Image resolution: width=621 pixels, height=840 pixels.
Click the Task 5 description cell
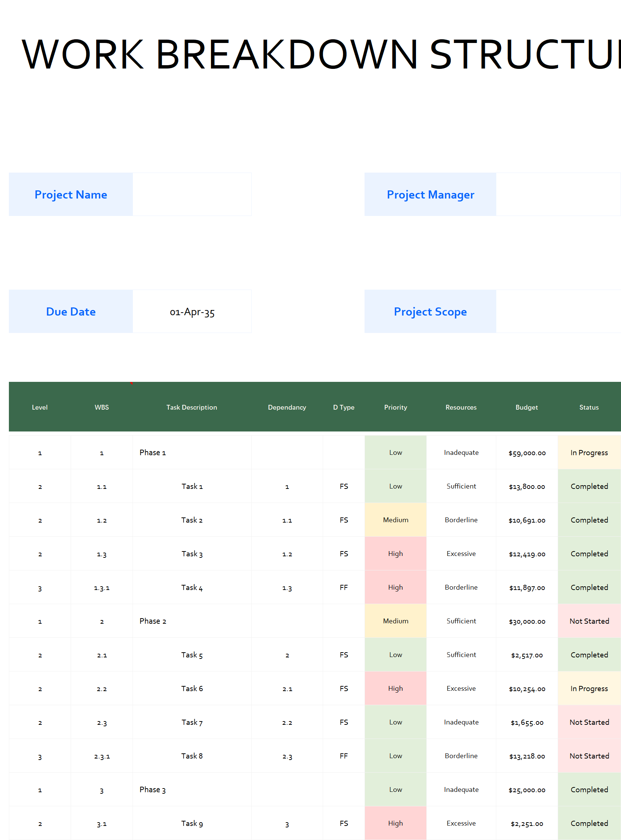[192, 654]
